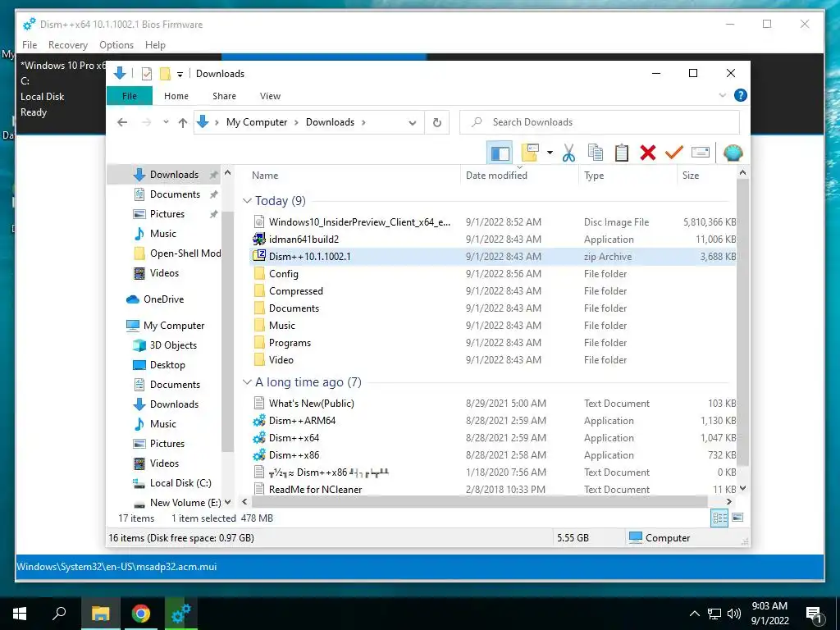Select the What's New(Public) text document
The height and width of the screenshot is (630, 840).
pos(311,404)
